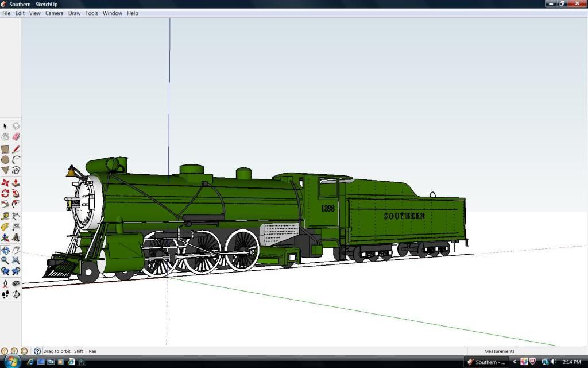The width and height of the screenshot is (588, 368).
Task: Click the Southern SketchUp taskbar button
Action: coord(486,362)
